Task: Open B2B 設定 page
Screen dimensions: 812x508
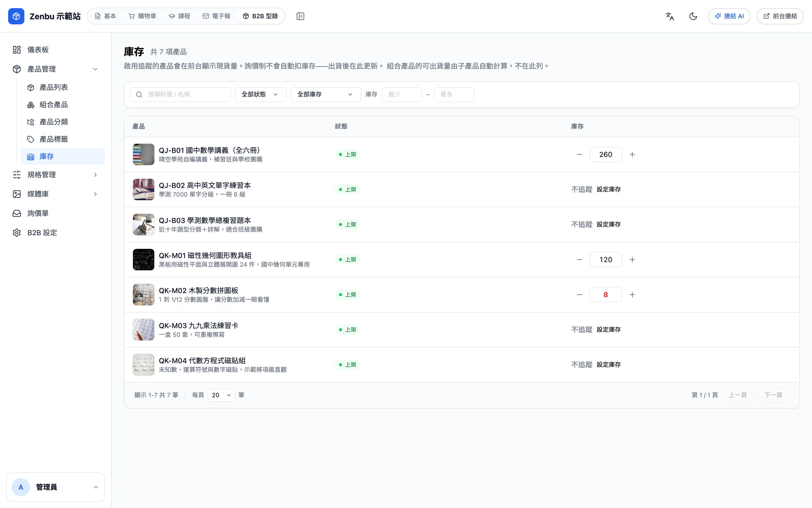Action: click(x=56, y=233)
